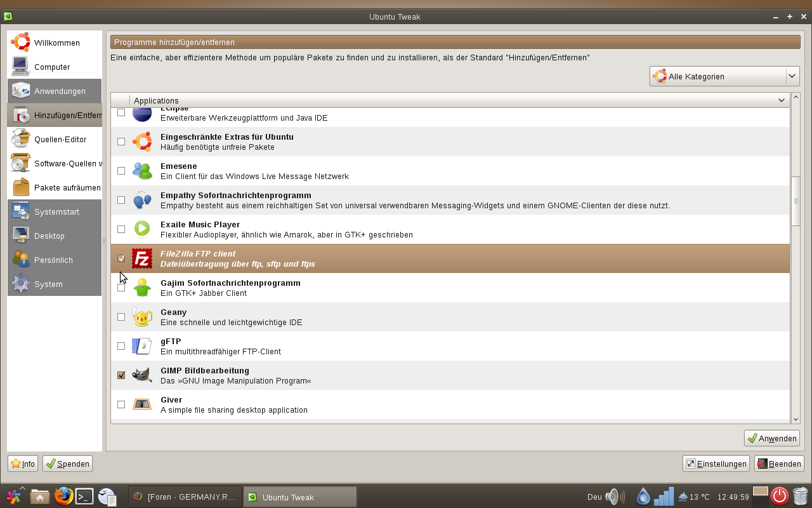The height and width of the screenshot is (508, 812).
Task: Open the Hinzufügen/Entfernen section
Action: (55, 115)
